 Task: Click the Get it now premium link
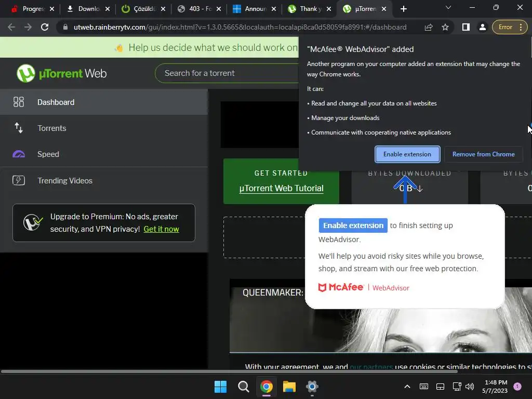161,229
